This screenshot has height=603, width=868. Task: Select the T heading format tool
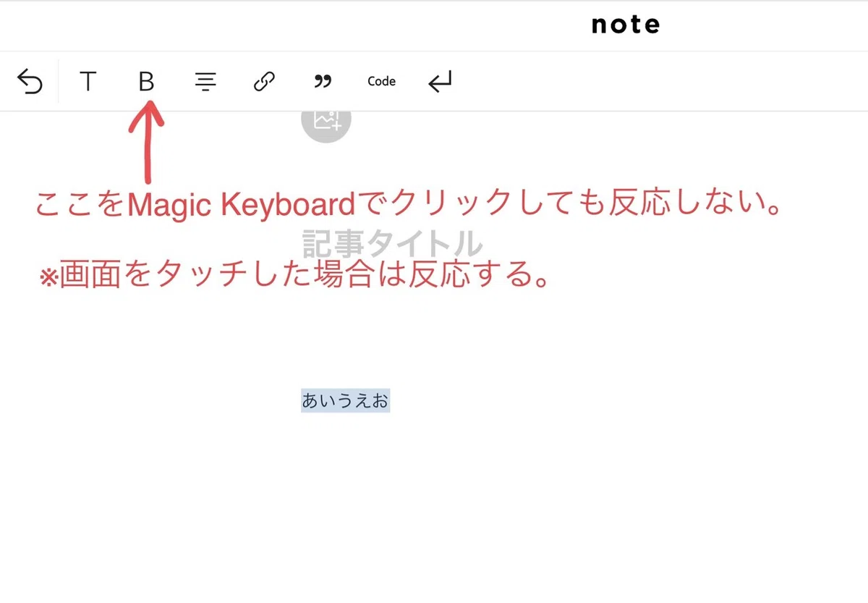(x=88, y=82)
